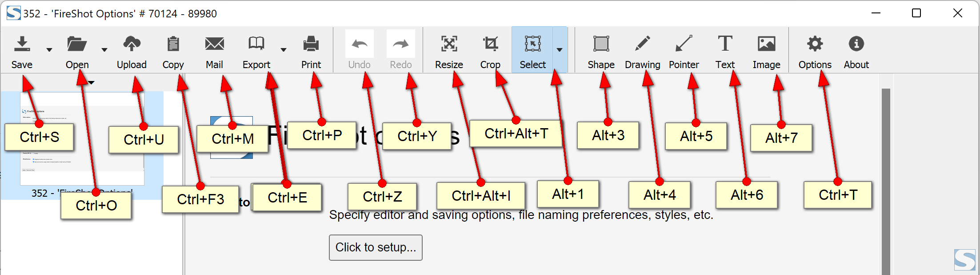Image resolution: width=980 pixels, height=275 pixels.
Task: Add a Text annotation
Action: pos(725,44)
